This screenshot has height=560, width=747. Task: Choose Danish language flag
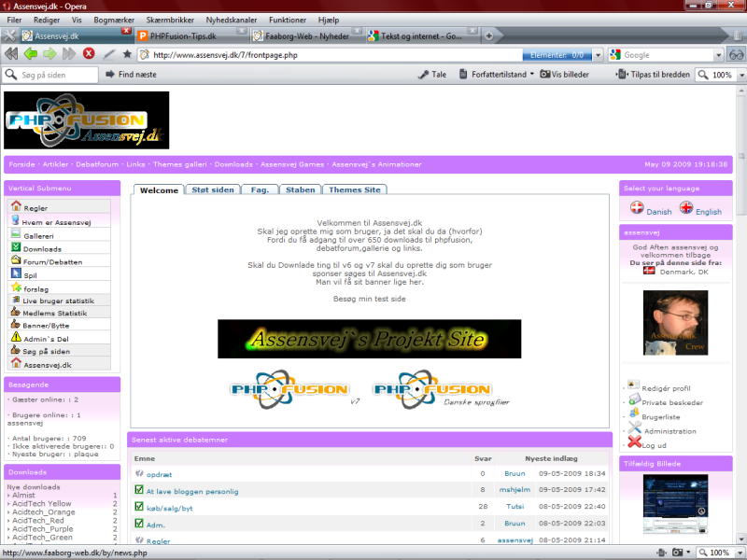(x=637, y=207)
